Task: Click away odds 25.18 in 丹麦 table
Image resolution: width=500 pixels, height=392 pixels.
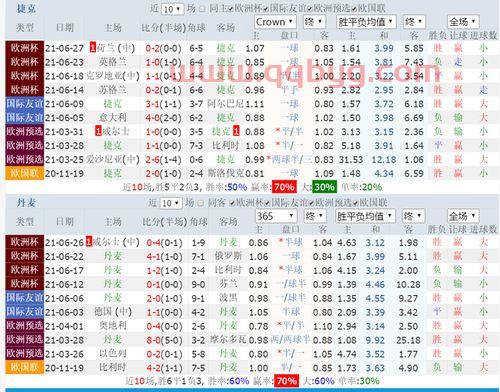Action: (x=408, y=340)
